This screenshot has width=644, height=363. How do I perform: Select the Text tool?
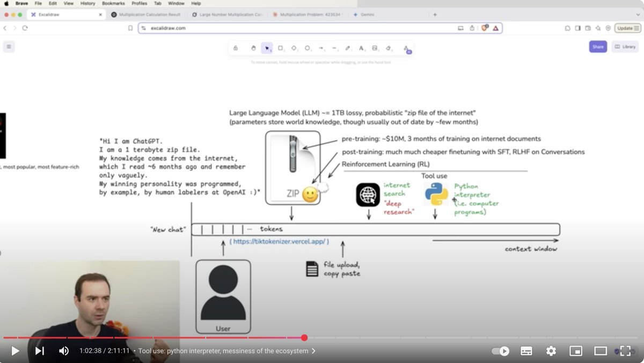pos(361,48)
